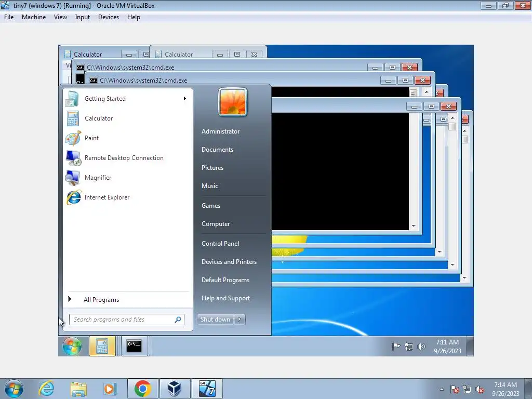
Task: Open Getting Started in guest Start menu
Action: coord(127,99)
